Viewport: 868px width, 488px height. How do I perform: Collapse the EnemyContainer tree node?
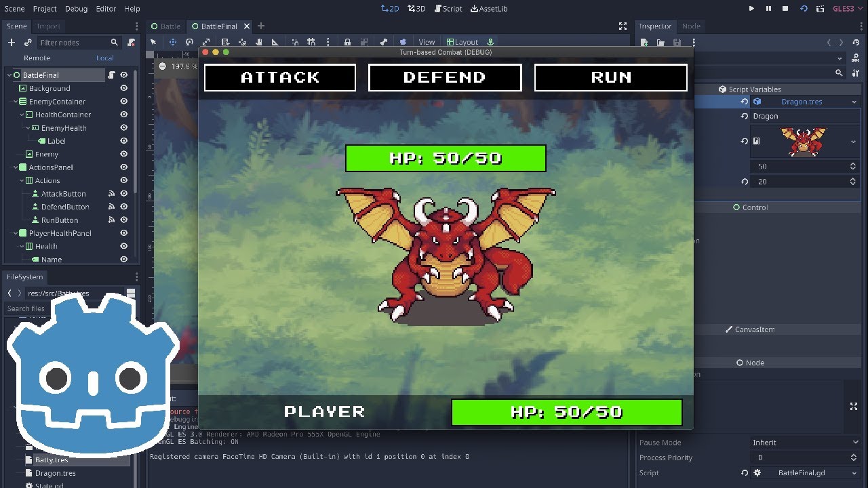point(16,102)
